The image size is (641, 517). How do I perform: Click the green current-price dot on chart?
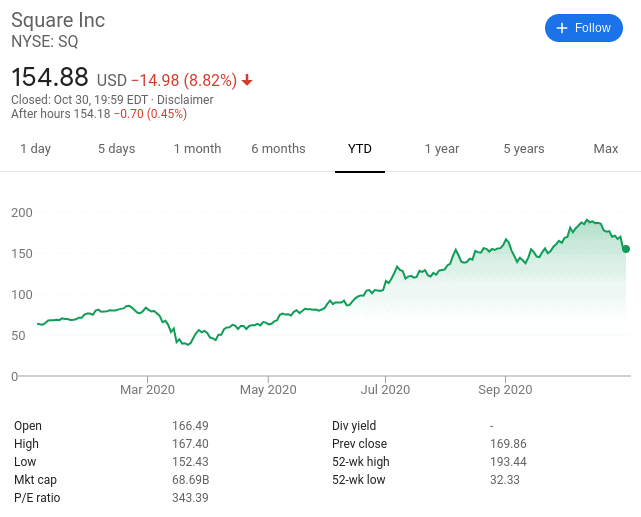(626, 249)
